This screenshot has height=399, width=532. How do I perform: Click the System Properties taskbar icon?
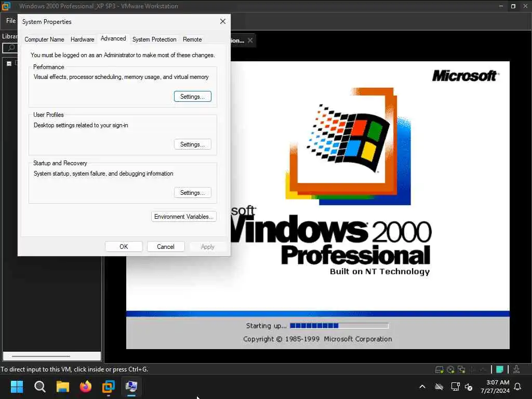click(x=131, y=387)
